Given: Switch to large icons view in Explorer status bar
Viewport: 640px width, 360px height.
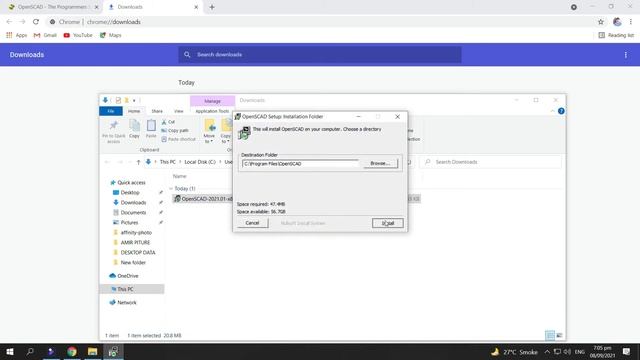Looking at the screenshot, I should point(559,336).
